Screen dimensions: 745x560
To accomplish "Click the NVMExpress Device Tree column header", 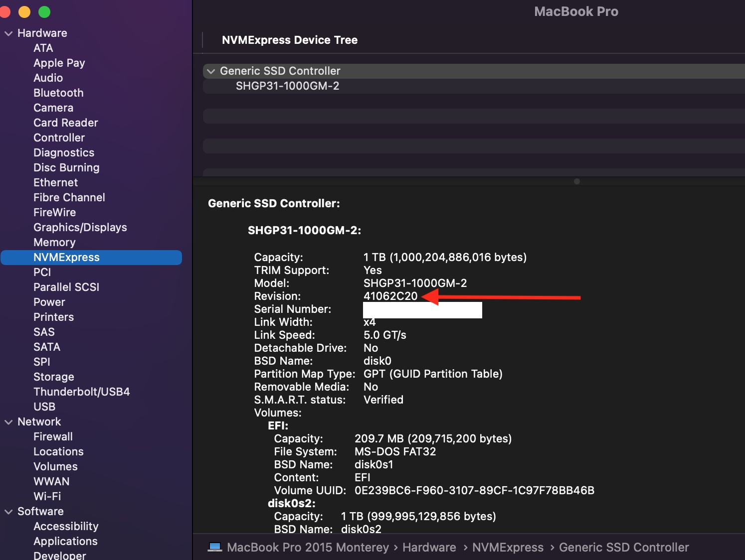I will [x=289, y=40].
